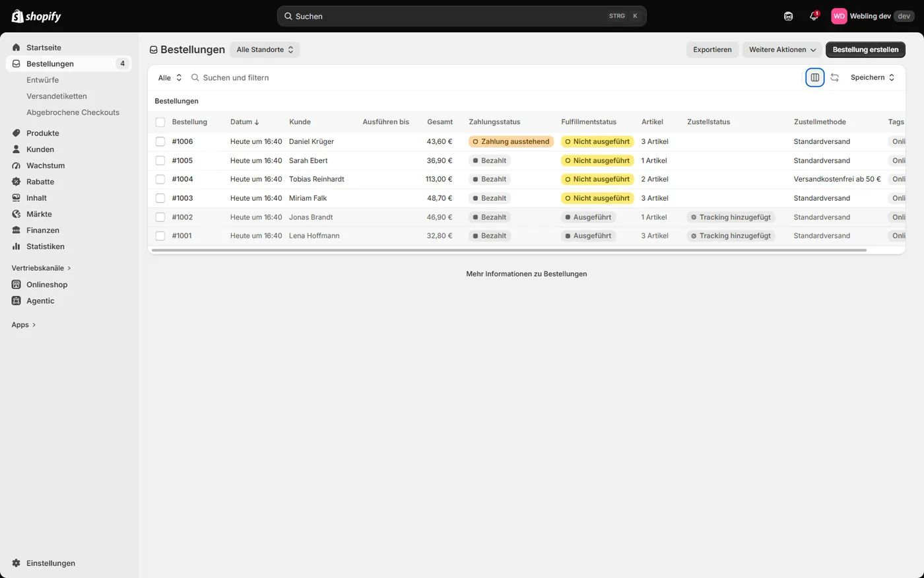
Task: Click the Gesamt column header
Action: pos(440,122)
